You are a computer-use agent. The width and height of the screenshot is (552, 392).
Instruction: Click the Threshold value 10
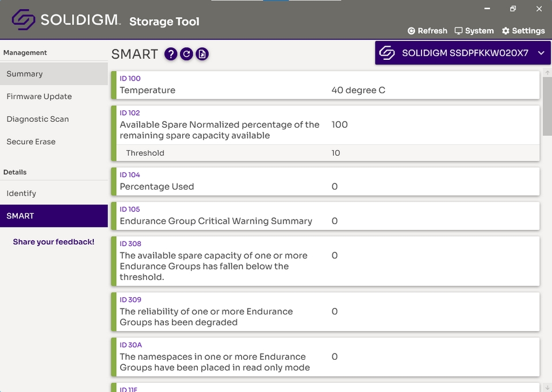(336, 153)
